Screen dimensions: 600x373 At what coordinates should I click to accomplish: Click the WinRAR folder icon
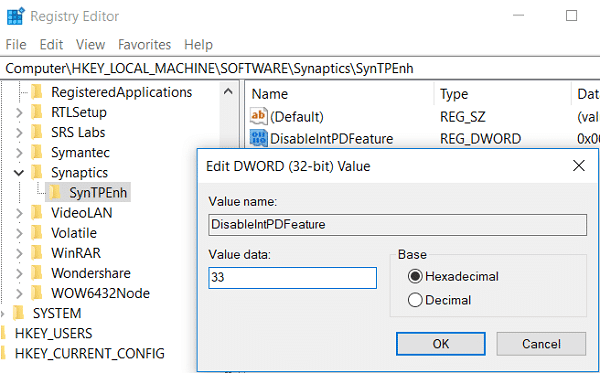pyautogui.click(x=37, y=253)
